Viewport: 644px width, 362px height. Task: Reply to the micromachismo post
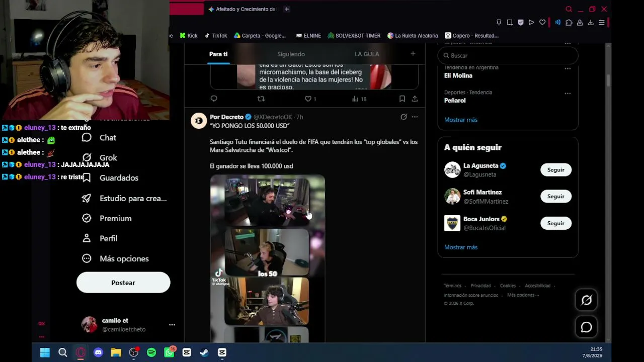point(214,99)
